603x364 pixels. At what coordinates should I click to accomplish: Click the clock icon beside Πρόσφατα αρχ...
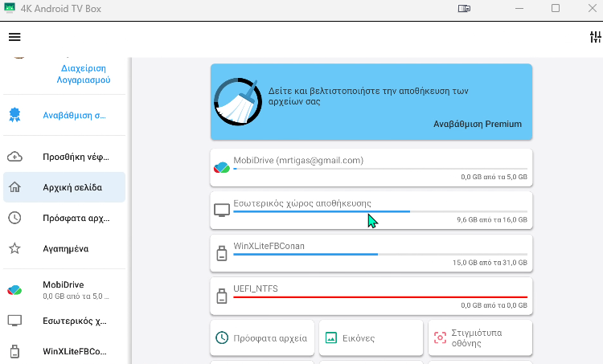[x=14, y=218]
